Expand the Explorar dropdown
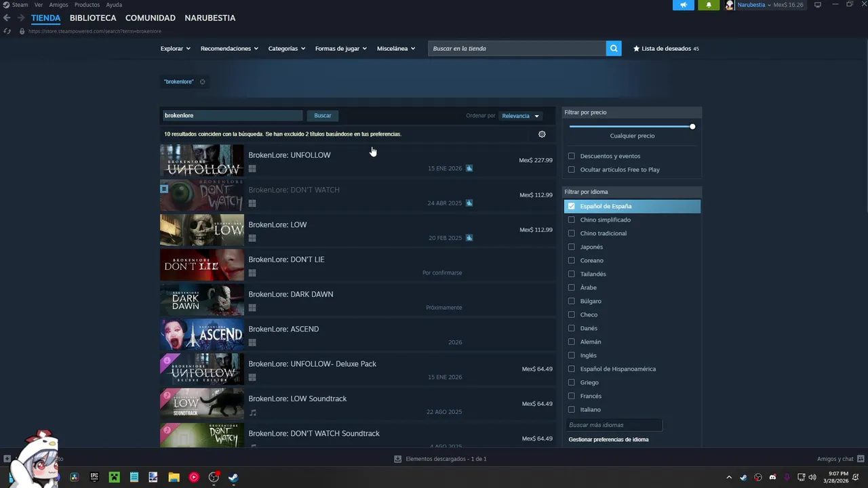 tap(175, 49)
